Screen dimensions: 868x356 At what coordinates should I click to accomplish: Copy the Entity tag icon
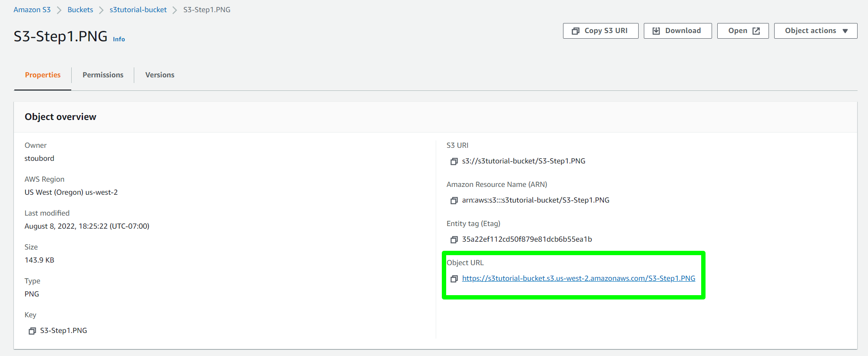(454, 240)
